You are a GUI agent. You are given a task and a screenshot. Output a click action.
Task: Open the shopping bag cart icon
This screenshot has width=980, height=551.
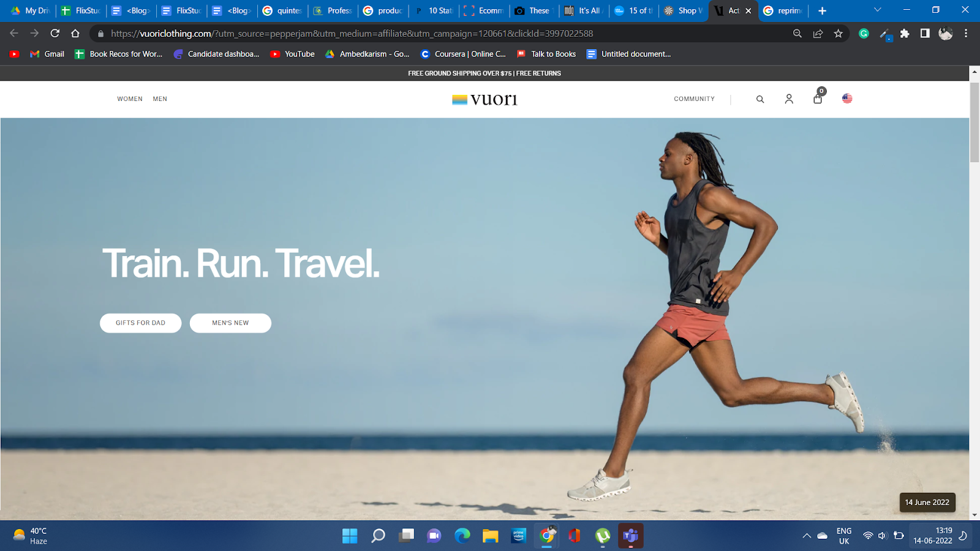[x=818, y=97]
